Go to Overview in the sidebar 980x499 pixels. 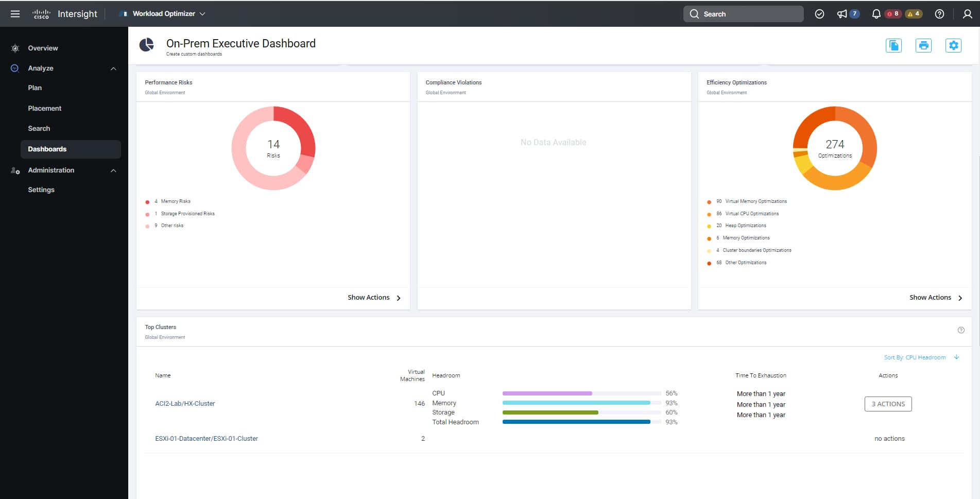click(43, 48)
